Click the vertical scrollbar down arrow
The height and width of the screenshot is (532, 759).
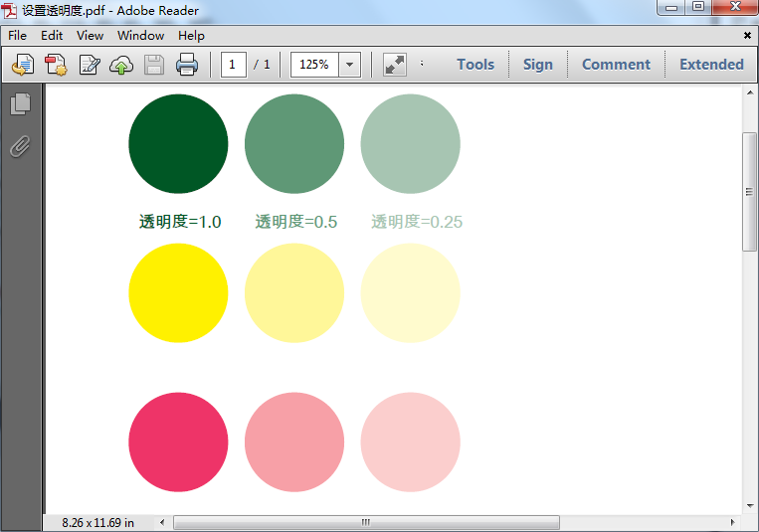(x=750, y=506)
